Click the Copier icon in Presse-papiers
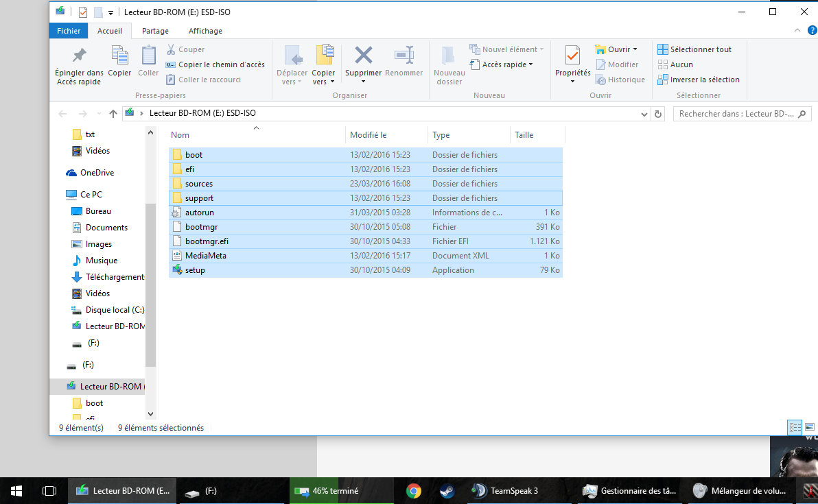Viewport: 818px width, 504px height. (x=119, y=57)
